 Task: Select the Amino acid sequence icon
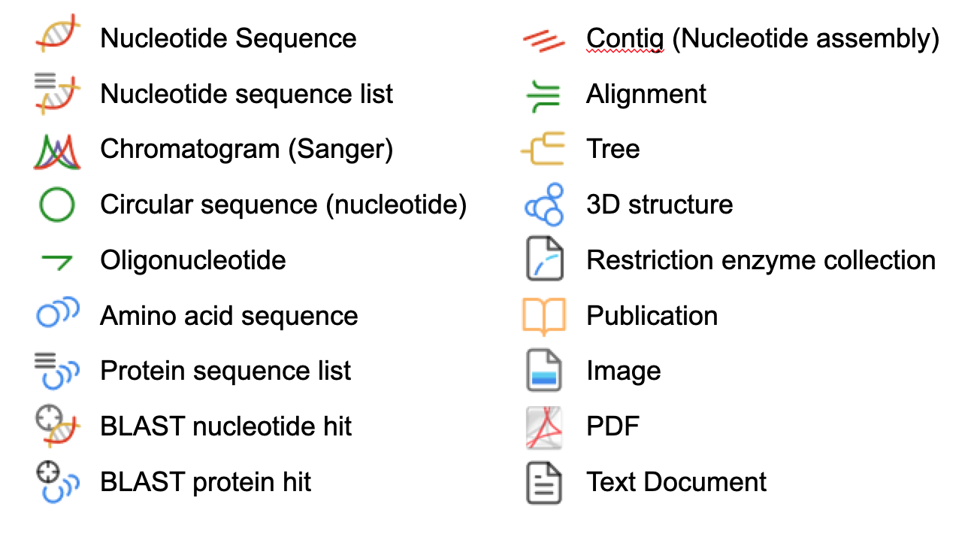click(x=57, y=313)
